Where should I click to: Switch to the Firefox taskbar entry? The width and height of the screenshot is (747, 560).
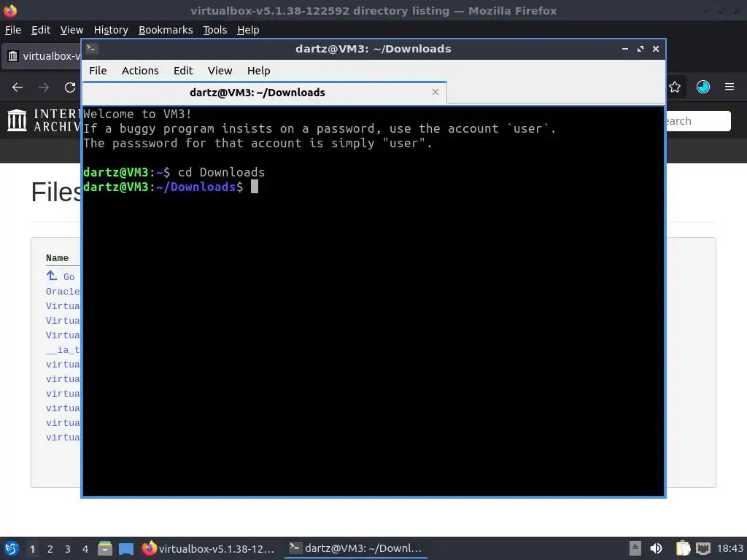(209, 548)
